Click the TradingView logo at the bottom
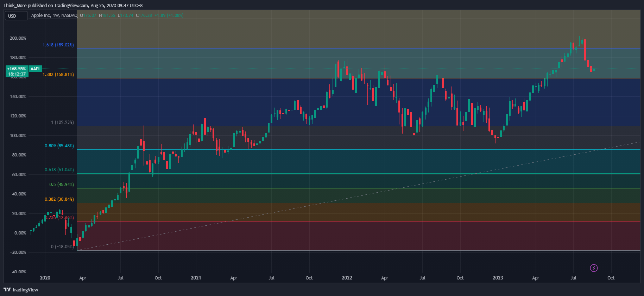Viewport: 644px width, 296px height. [21, 290]
